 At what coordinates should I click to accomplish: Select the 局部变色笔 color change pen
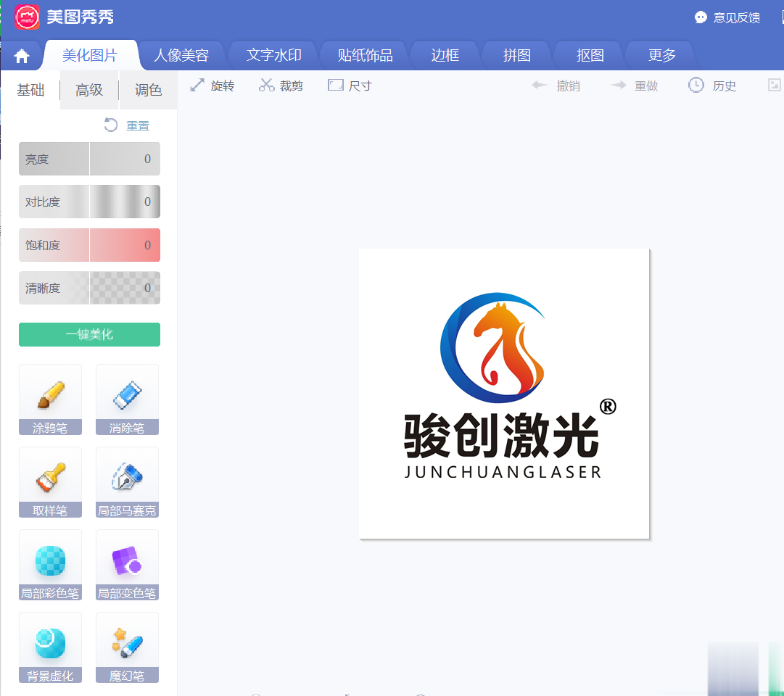[127, 565]
